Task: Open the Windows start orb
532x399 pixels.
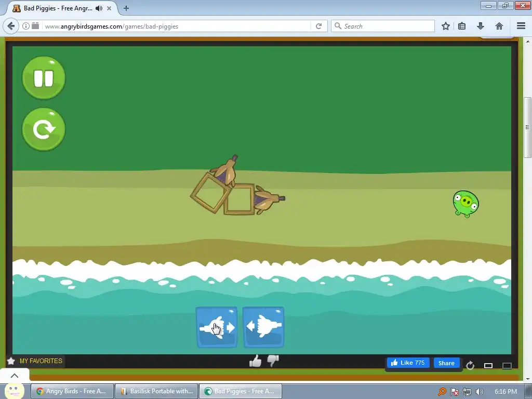Action: point(14,391)
